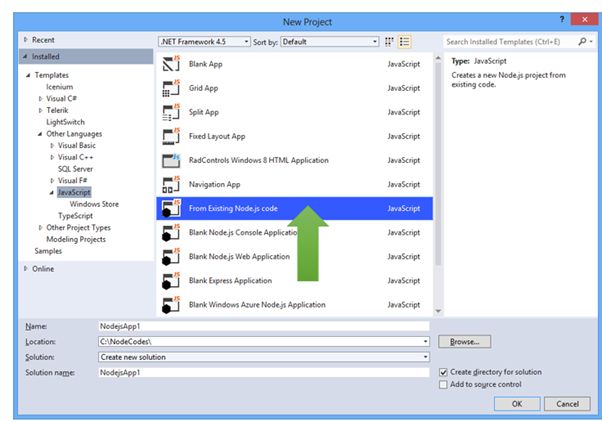Image resolution: width=602 pixels, height=422 pixels.
Task: Click the Browse... button
Action: click(465, 342)
